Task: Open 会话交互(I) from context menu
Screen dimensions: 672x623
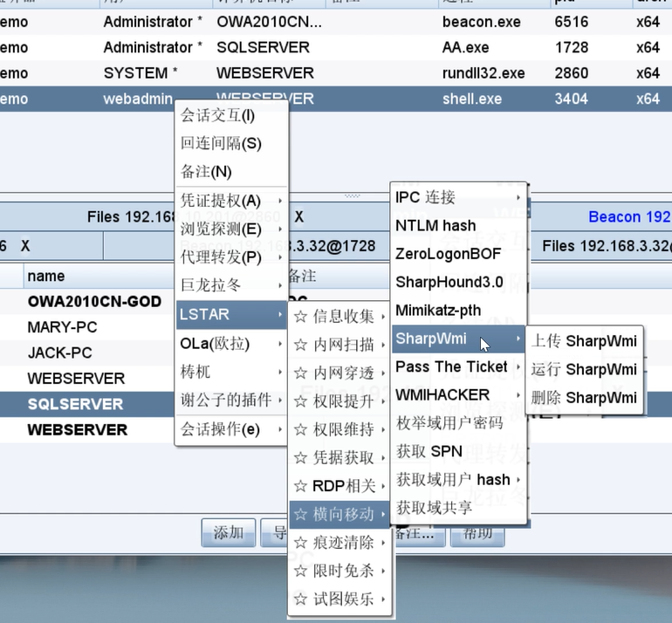Action: (218, 115)
